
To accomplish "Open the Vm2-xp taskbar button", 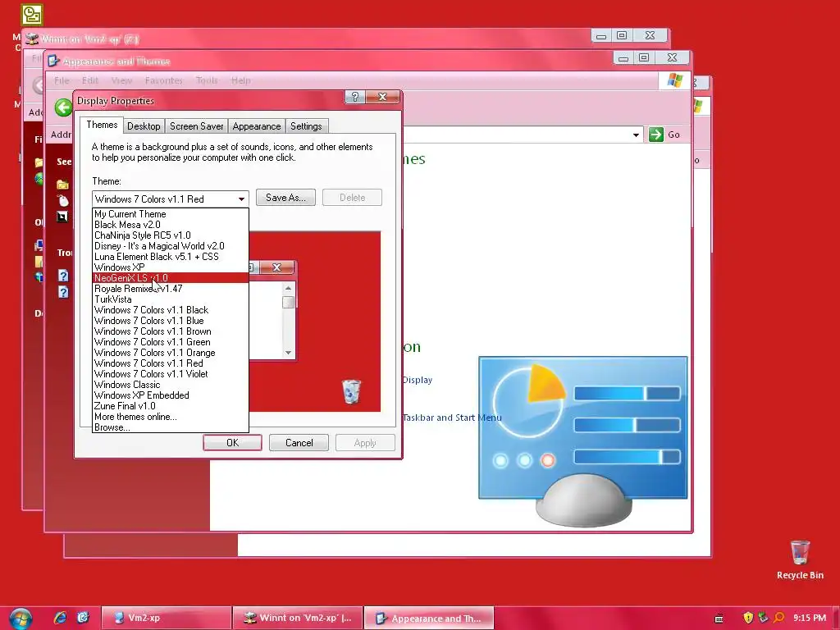I will point(166,619).
